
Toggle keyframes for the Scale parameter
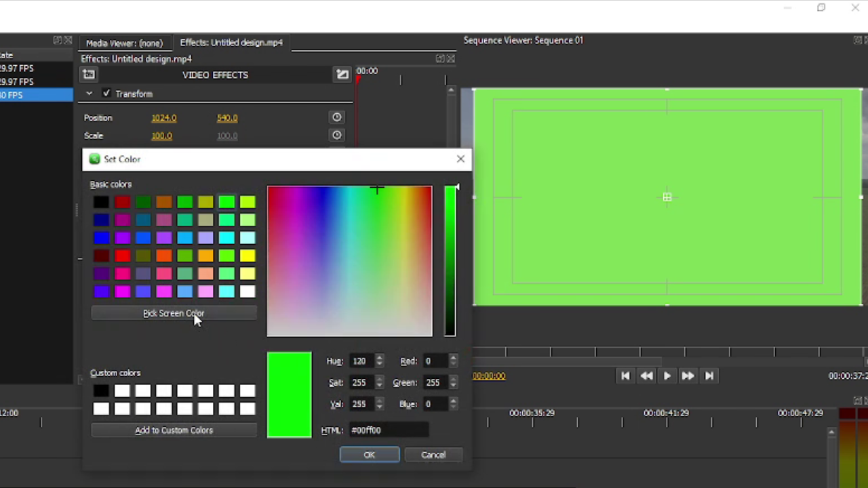coord(336,135)
